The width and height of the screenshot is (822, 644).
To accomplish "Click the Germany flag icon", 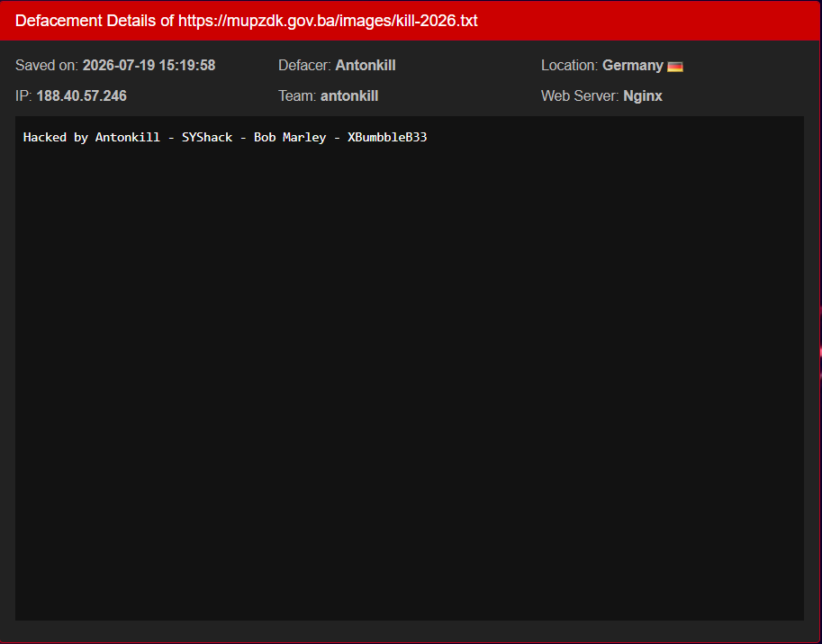I will 674,67.
